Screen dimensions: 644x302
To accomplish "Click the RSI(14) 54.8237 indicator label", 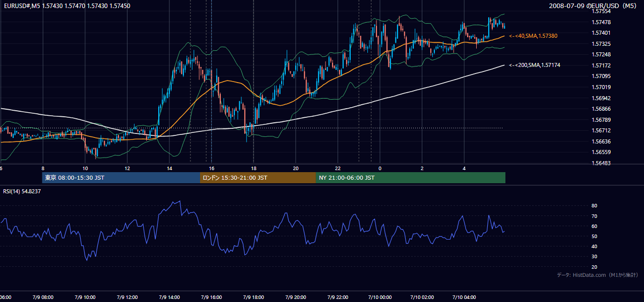I will (22, 191).
